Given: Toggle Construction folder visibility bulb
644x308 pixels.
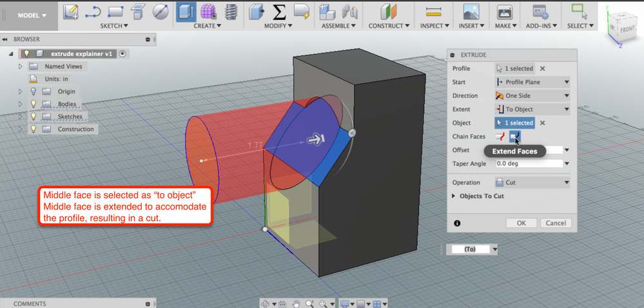Looking at the screenshot, I should point(34,129).
